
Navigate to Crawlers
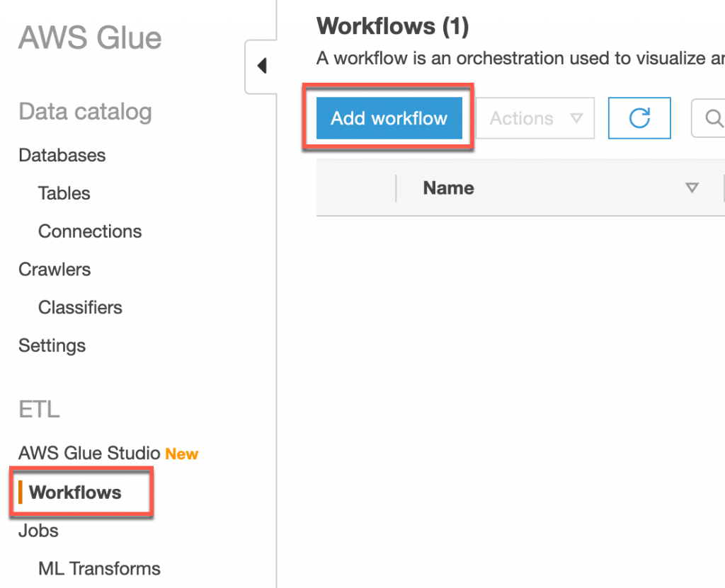55,270
